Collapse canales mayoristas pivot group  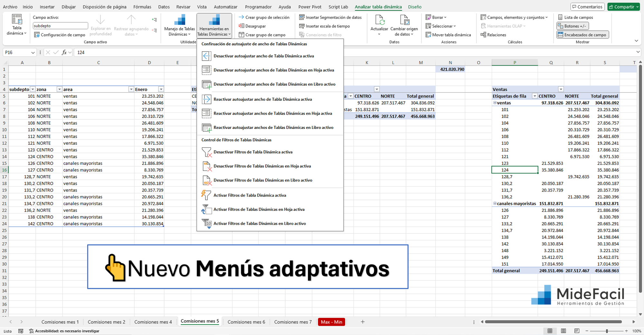point(495,203)
